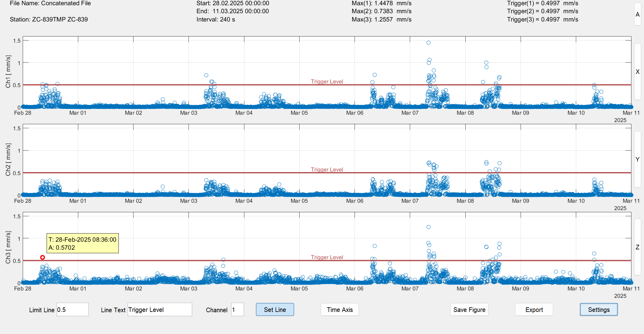The image size is (644, 334).
Task: Click the Ch1 point near 0.7 on Mar 03
Action: [x=206, y=75]
